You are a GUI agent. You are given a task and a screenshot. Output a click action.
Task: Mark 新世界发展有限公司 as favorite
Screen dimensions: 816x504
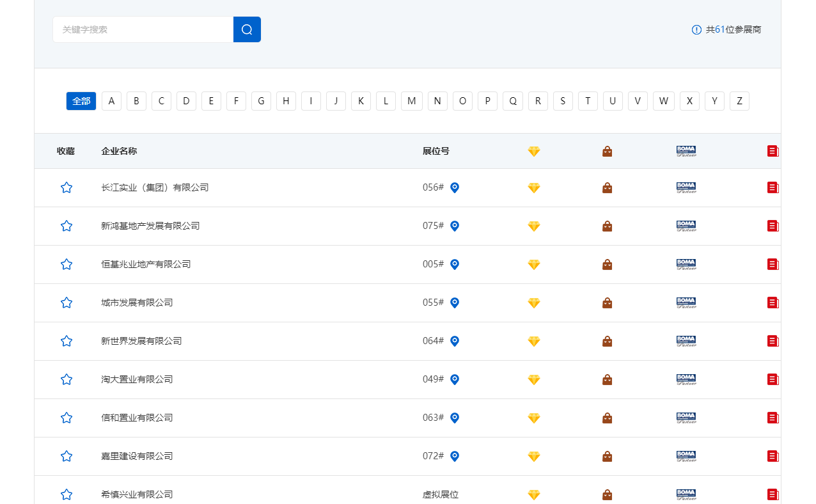[x=67, y=341]
